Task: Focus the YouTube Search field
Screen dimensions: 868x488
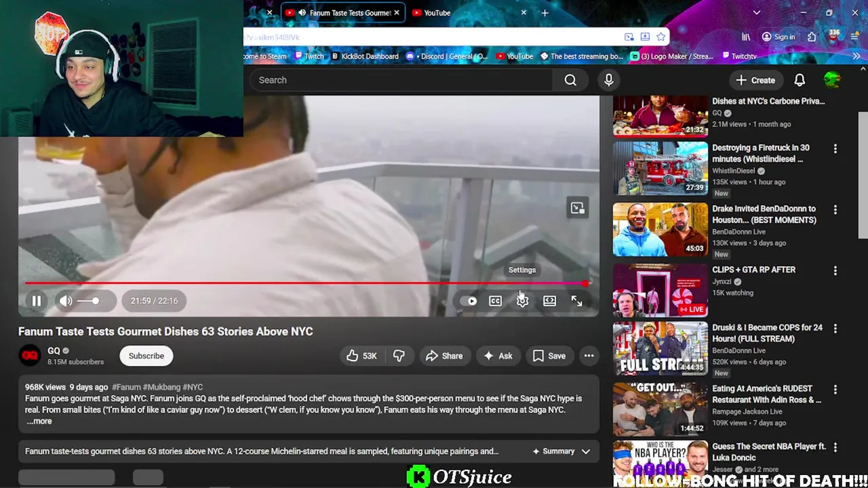Action: (400, 80)
